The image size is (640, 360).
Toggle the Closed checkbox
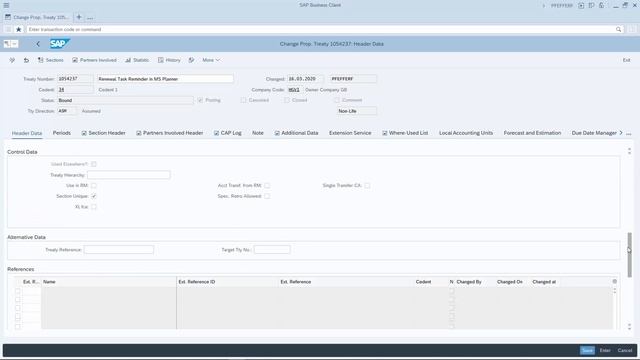[x=287, y=100]
